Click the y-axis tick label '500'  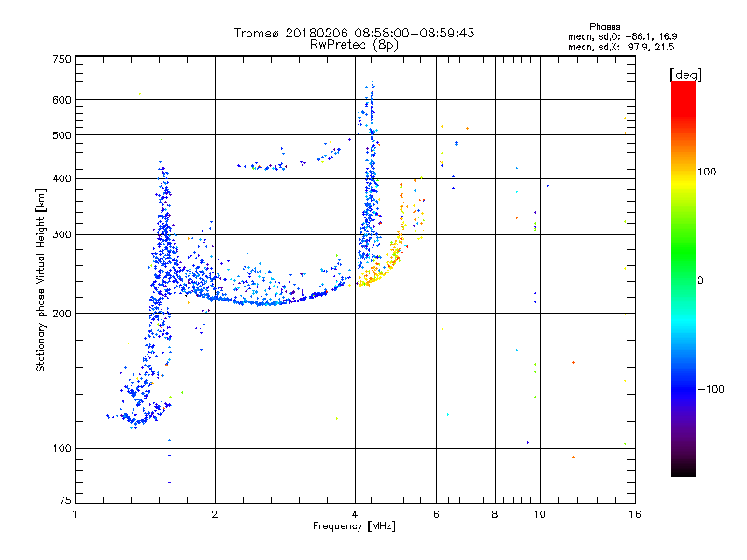[62, 135]
